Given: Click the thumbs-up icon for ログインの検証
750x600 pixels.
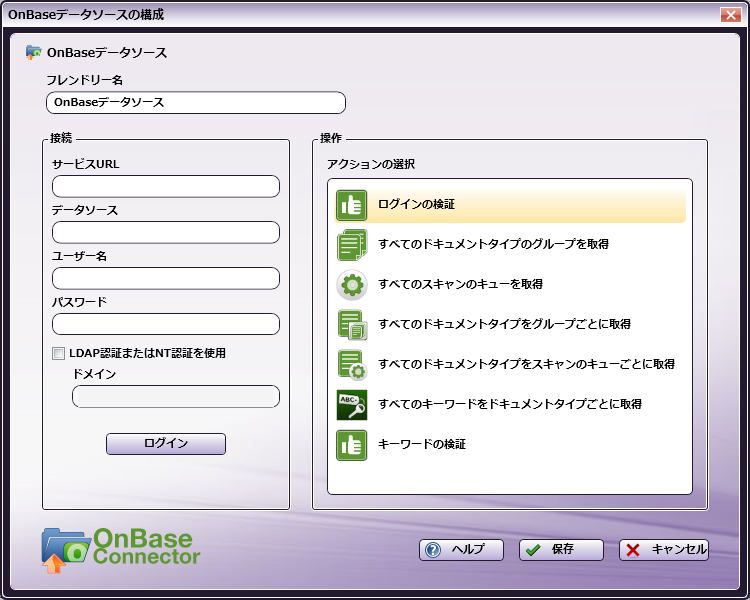Looking at the screenshot, I should [x=352, y=204].
